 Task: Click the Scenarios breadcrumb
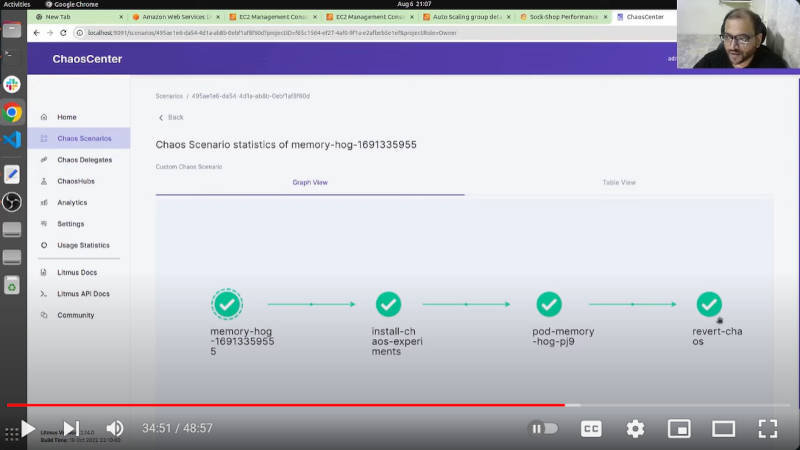pyautogui.click(x=169, y=96)
